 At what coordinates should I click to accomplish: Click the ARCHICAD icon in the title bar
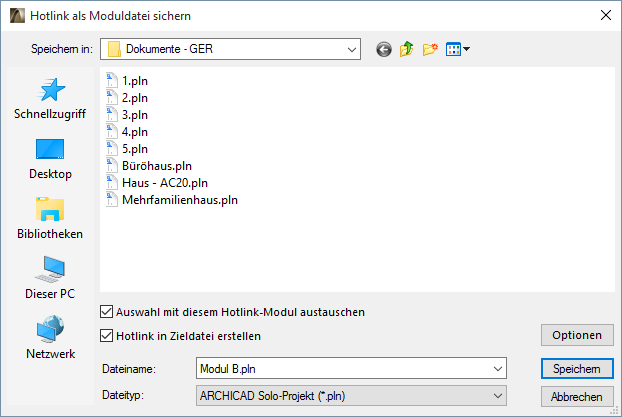click(17, 16)
